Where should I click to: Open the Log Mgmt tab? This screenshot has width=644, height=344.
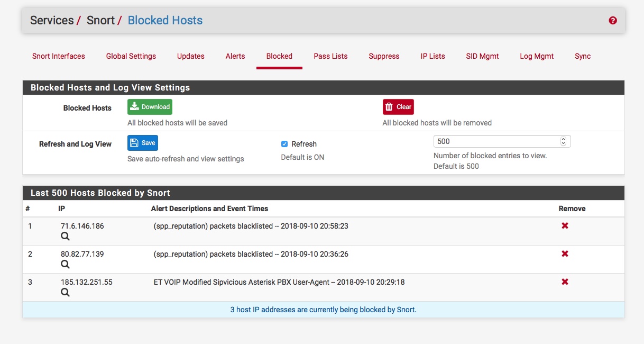click(537, 56)
